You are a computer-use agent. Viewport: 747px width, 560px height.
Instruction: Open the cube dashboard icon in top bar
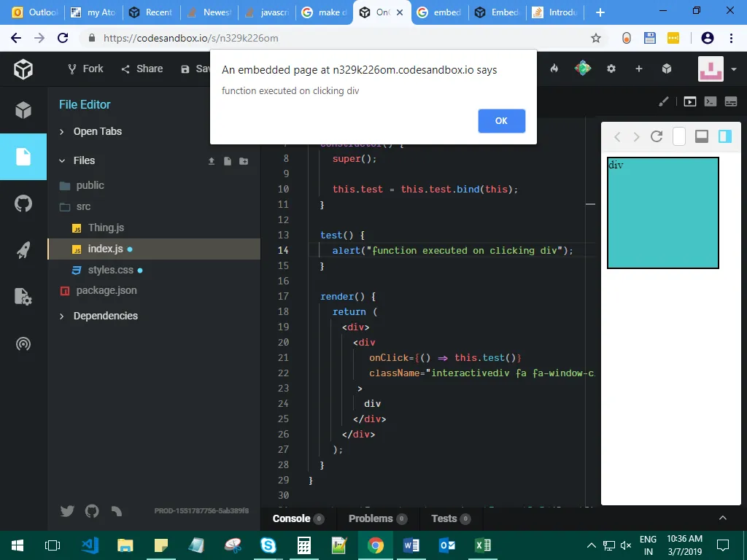pyautogui.click(x=667, y=69)
